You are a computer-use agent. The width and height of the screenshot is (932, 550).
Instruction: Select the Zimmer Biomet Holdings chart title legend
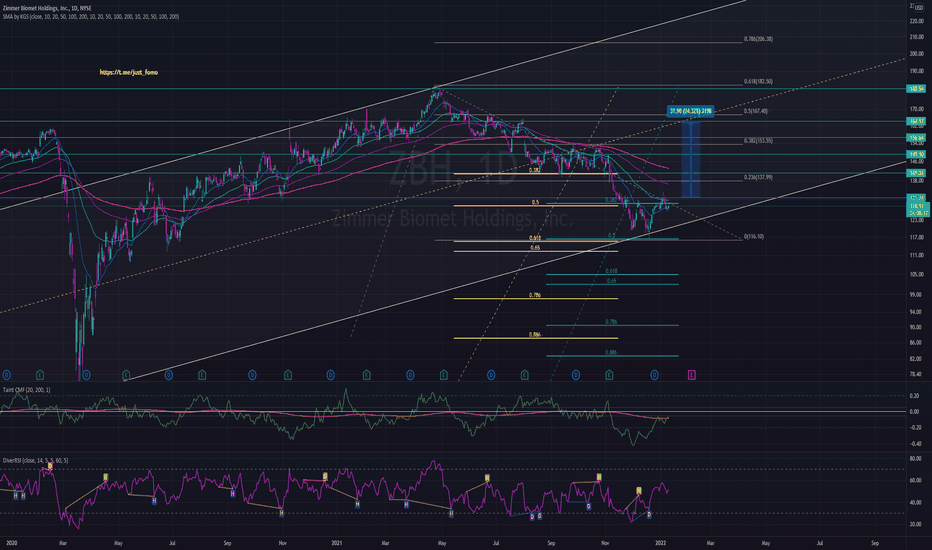47,8
